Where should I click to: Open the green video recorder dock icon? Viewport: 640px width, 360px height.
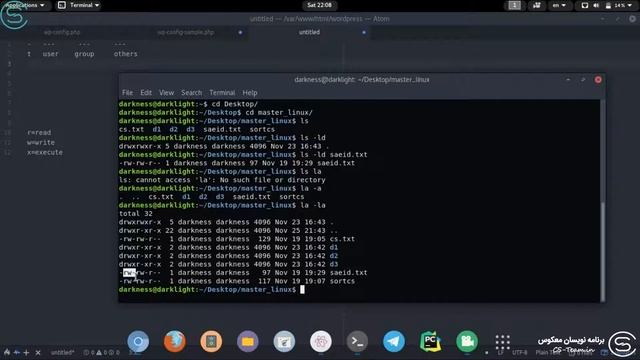[x=467, y=341]
